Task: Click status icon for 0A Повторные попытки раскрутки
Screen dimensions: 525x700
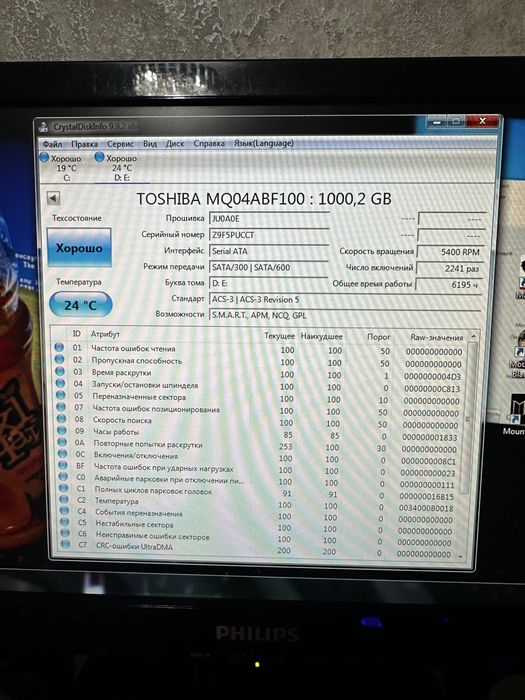Action: click(62, 442)
